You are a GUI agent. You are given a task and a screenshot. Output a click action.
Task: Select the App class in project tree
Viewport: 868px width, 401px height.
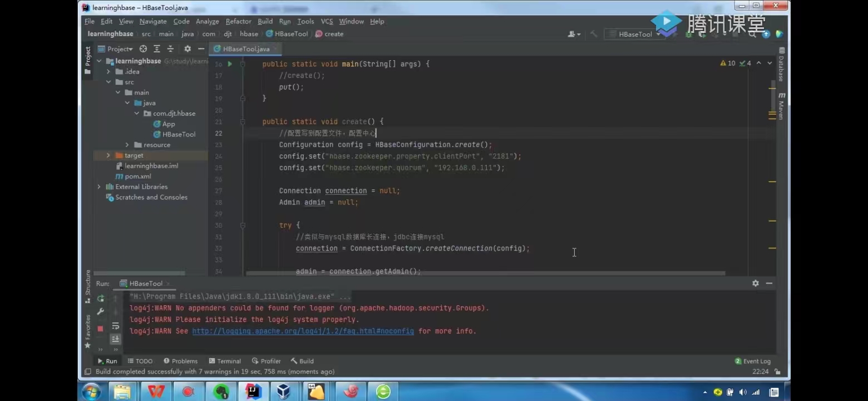click(164, 124)
